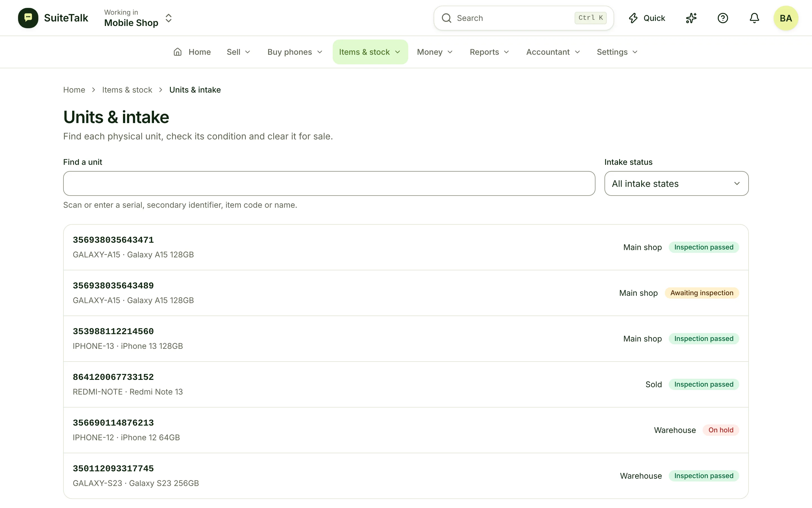Expand the Sell menu

click(x=239, y=52)
